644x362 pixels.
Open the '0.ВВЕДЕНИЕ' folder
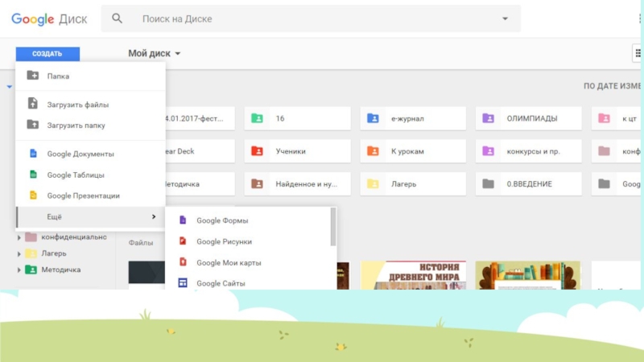pos(529,184)
